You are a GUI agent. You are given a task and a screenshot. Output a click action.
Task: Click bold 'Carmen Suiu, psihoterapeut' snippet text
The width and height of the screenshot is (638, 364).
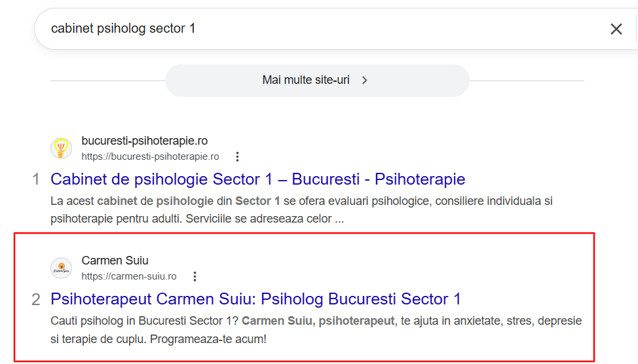pos(318,321)
